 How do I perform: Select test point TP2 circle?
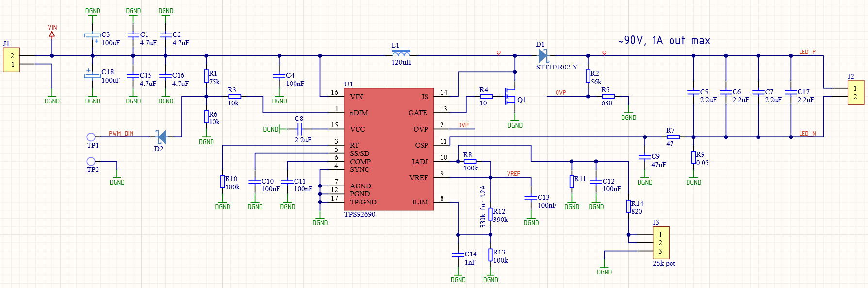(x=91, y=161)
